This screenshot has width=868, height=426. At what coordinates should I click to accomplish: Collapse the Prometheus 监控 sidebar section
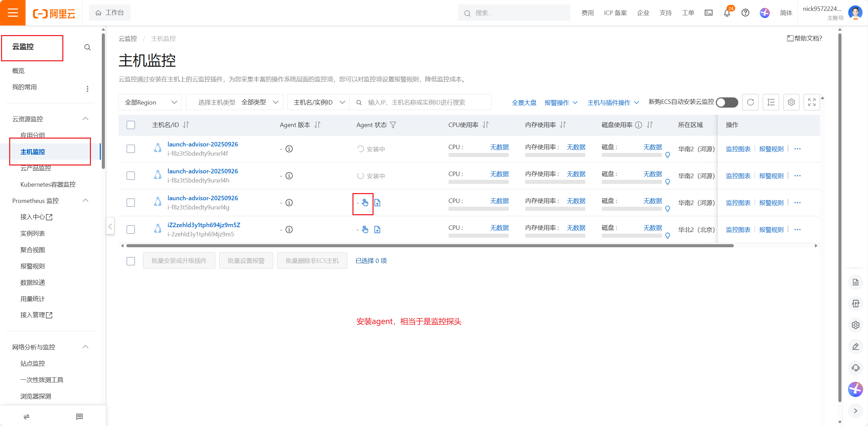click(x=85, y=201)
